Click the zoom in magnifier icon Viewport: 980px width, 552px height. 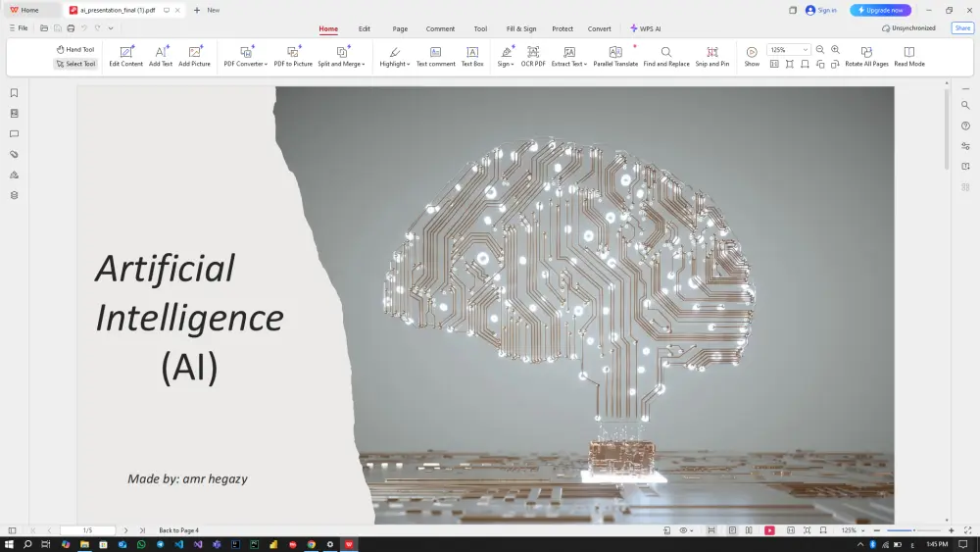(836, 49)
